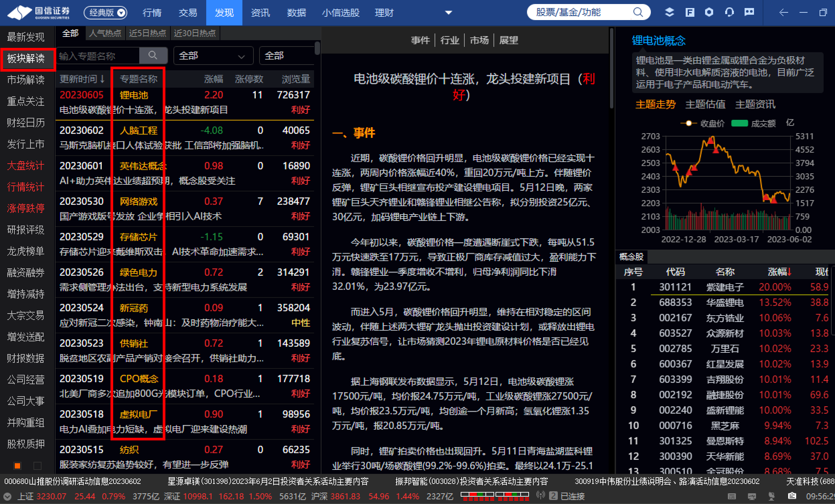Click the clipboard icon near the clock
Viewport: 835px width, 504px height.
tap(792, 496)
